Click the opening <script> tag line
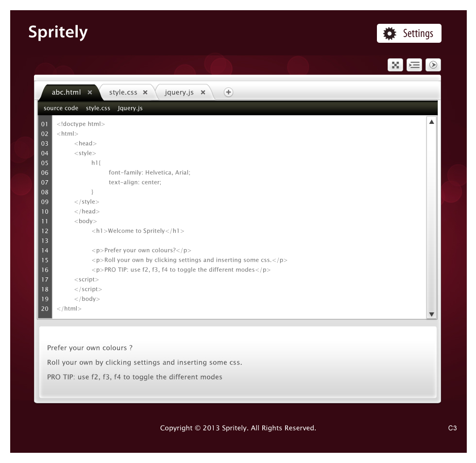This screenshot has width=476, height=463. 86,280
